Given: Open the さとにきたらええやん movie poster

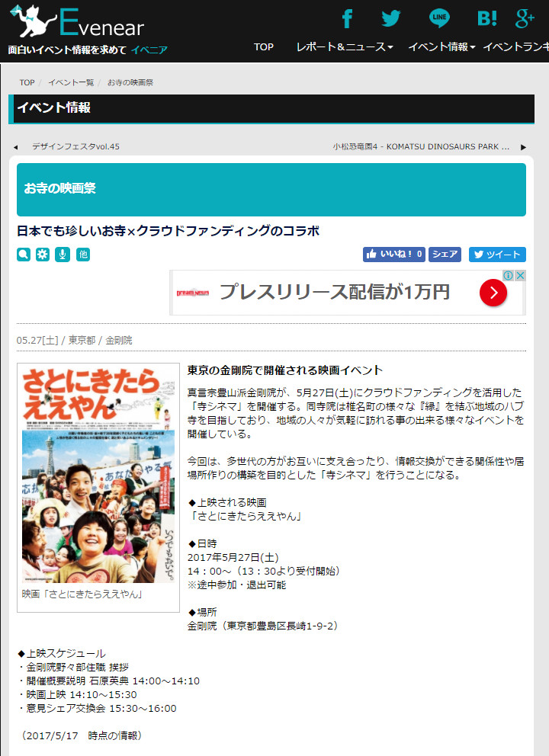Looking at the screenshot, I should 98,473.
